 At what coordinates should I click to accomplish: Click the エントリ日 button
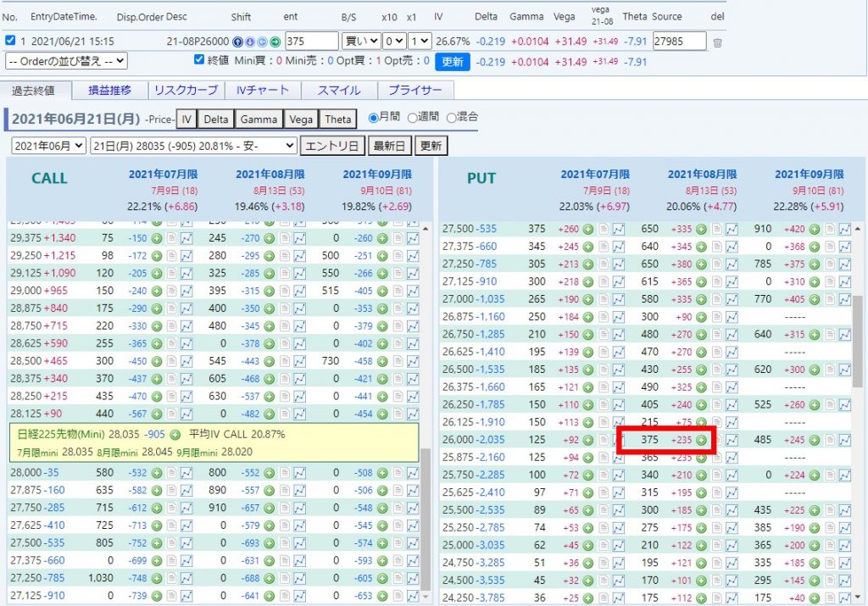(332, 146)
